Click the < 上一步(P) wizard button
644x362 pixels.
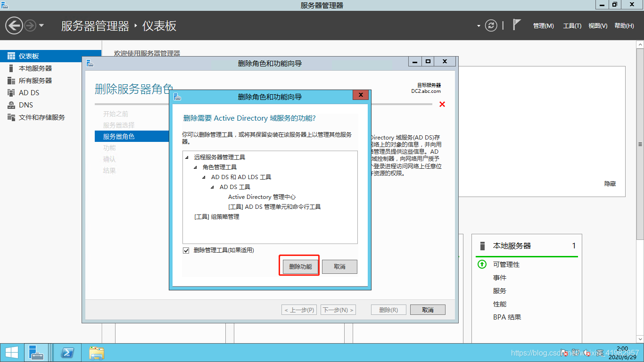point(299,310)
